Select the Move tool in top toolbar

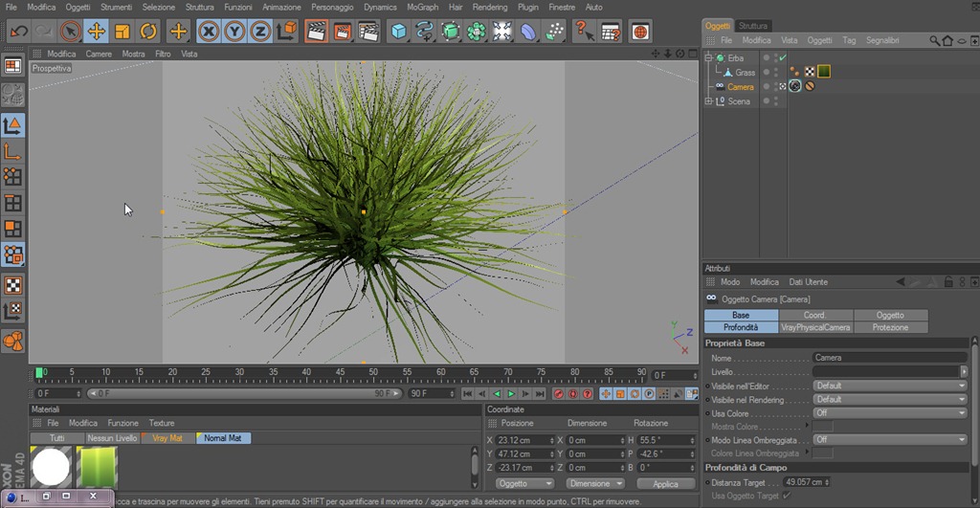tap(97, 32)
